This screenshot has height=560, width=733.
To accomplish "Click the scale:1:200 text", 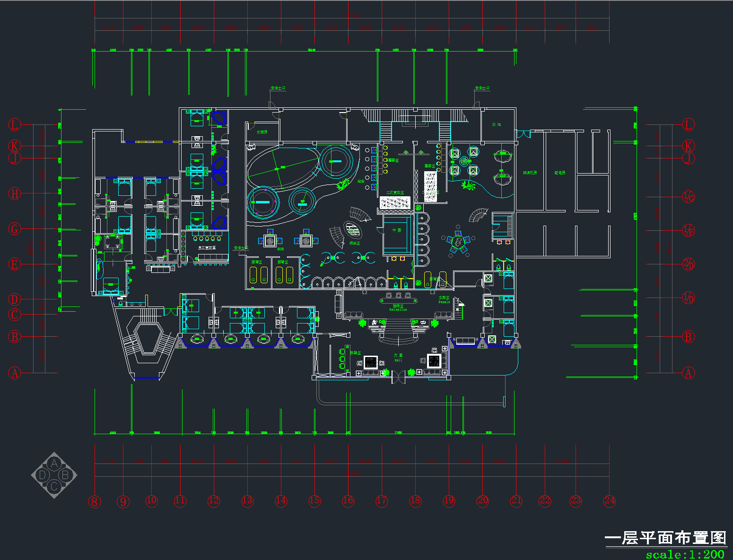I will [685, 554].
